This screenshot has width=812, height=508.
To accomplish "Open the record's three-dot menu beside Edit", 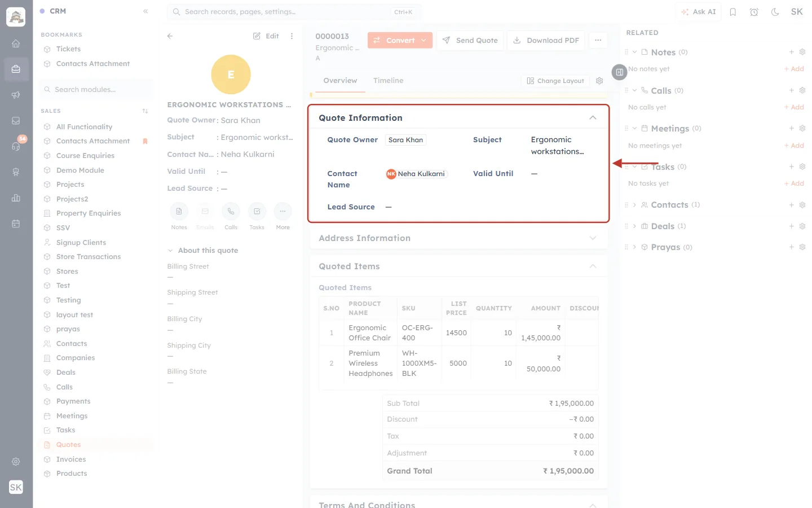I will pos(292,36).
